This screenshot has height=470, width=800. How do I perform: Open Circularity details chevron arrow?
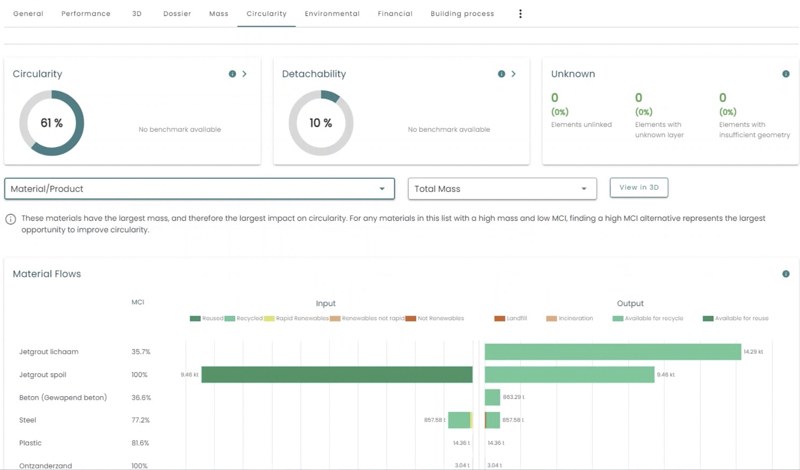pyautogui.click(x=245, y=74)
